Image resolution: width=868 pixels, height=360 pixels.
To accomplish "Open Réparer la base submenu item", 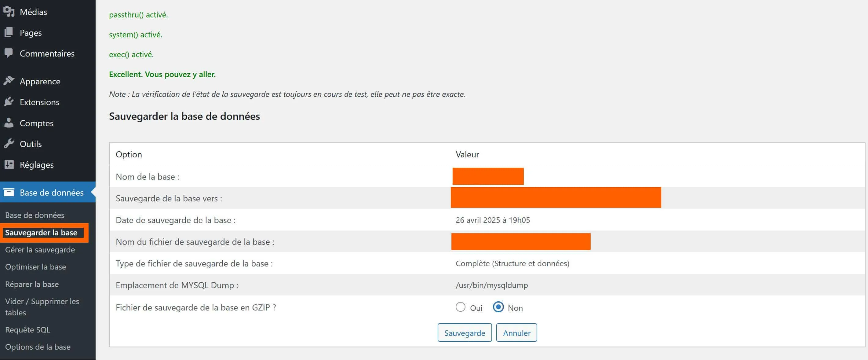I will pos(32,284).
